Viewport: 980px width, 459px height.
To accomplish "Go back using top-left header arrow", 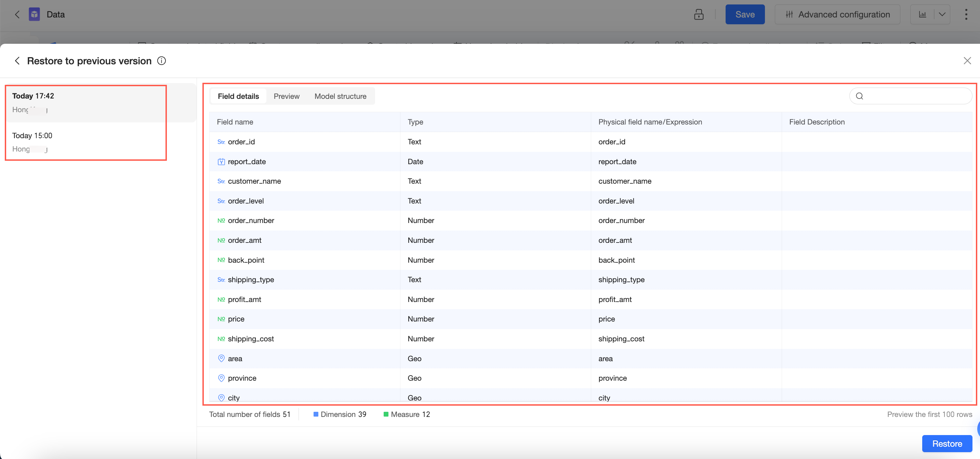I will [17, 14].
